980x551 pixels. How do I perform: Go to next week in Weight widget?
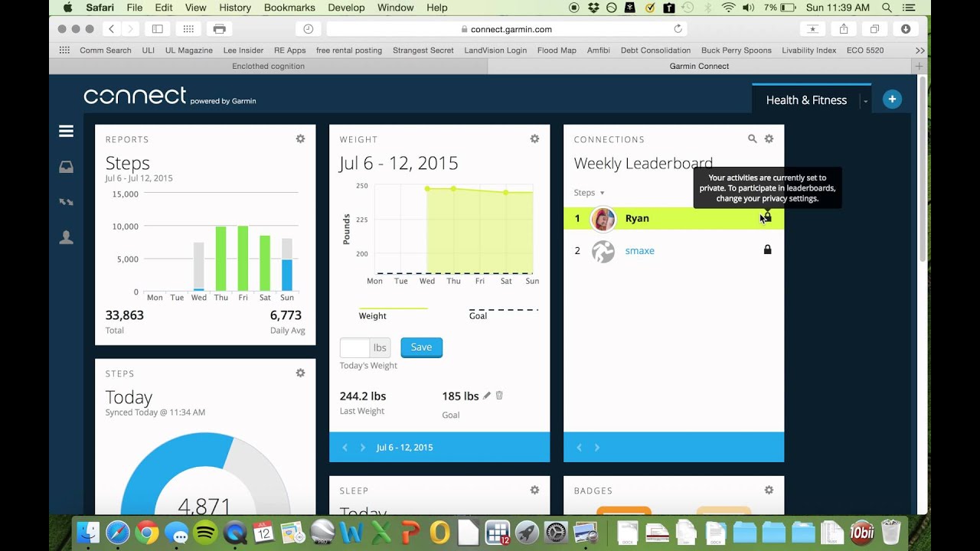point(363,448)
